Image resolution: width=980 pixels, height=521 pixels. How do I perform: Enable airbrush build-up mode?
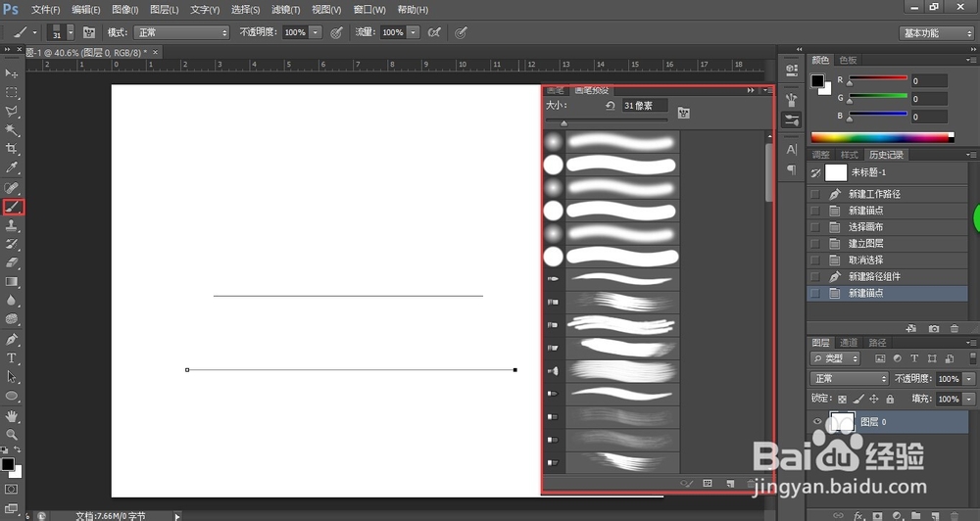coord(434,32)
